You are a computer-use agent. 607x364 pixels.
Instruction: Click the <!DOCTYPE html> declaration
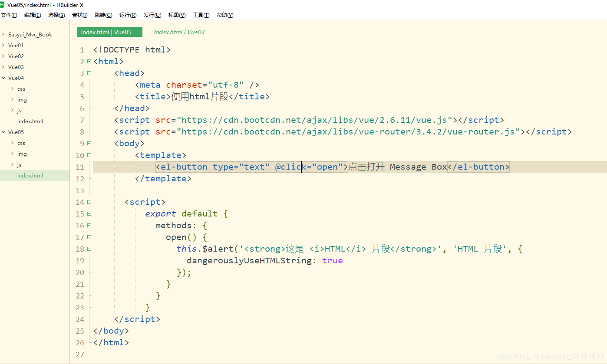[132, 50]
